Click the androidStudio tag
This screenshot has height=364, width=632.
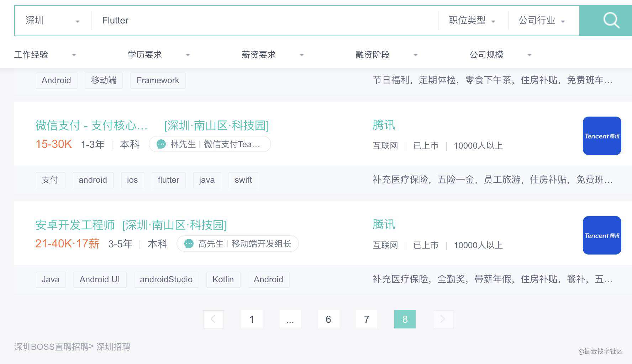coord(166,279)
